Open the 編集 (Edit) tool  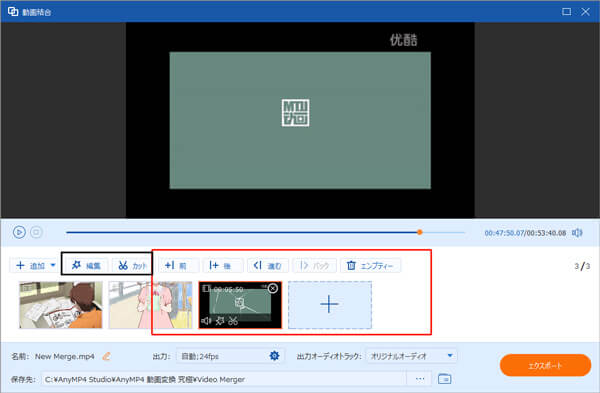86,266
